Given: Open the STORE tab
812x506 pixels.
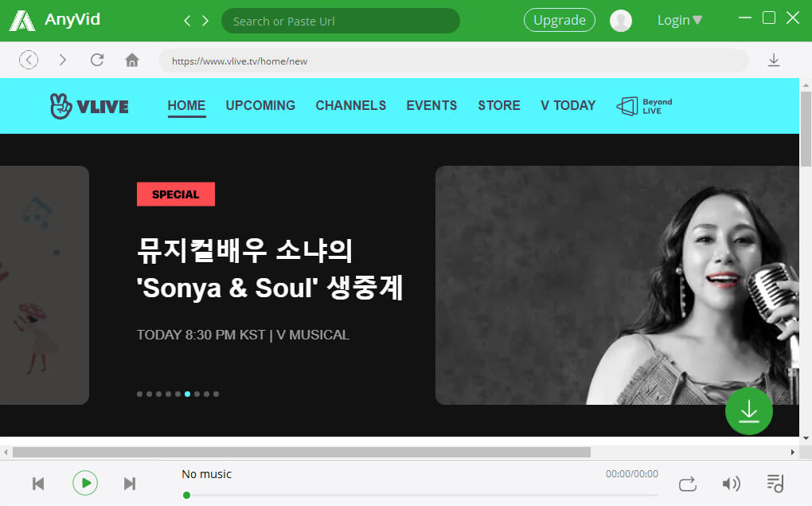Looking at the screenshot, I should pos(498,105).
